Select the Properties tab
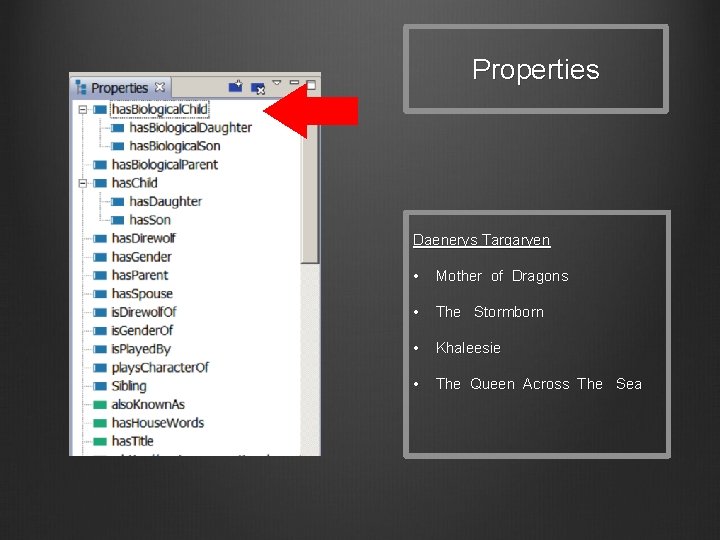Viewport: 720px width, 540px height. click(119, 88)
